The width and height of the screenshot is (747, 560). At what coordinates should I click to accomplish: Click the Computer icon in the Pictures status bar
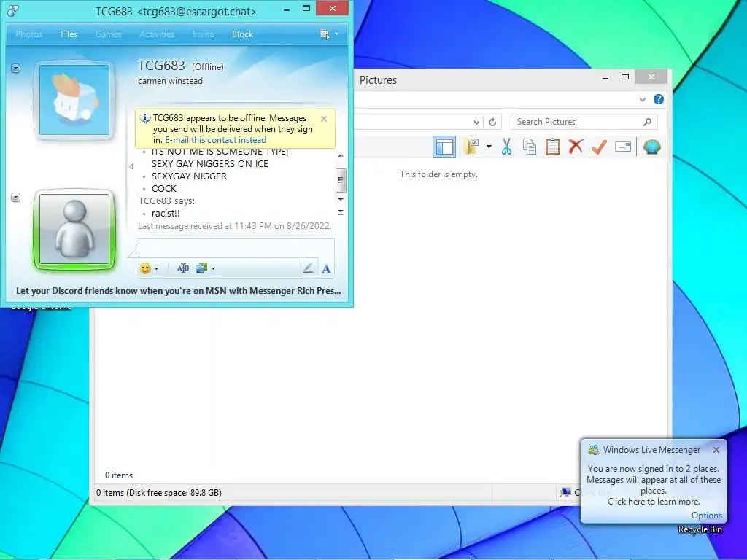[x=565, y=493]
